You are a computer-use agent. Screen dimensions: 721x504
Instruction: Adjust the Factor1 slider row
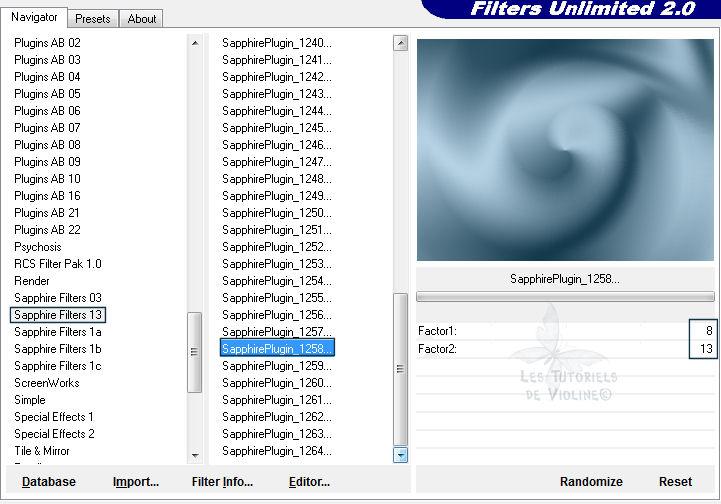tap(550, 331)
